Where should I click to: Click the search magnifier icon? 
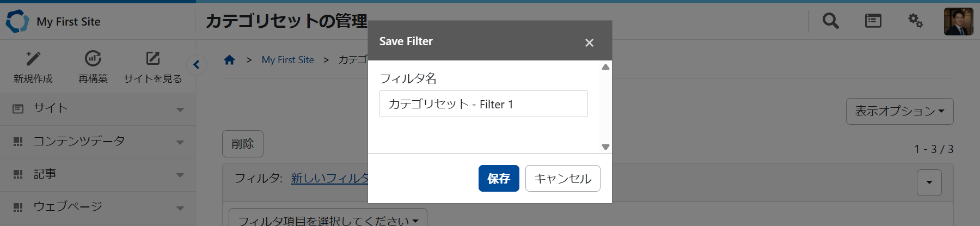click(830, 21)
